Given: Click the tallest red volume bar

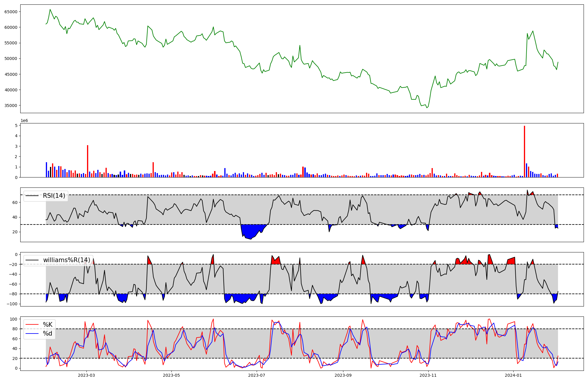Looking at the screenshot, I should click(524, 151).
